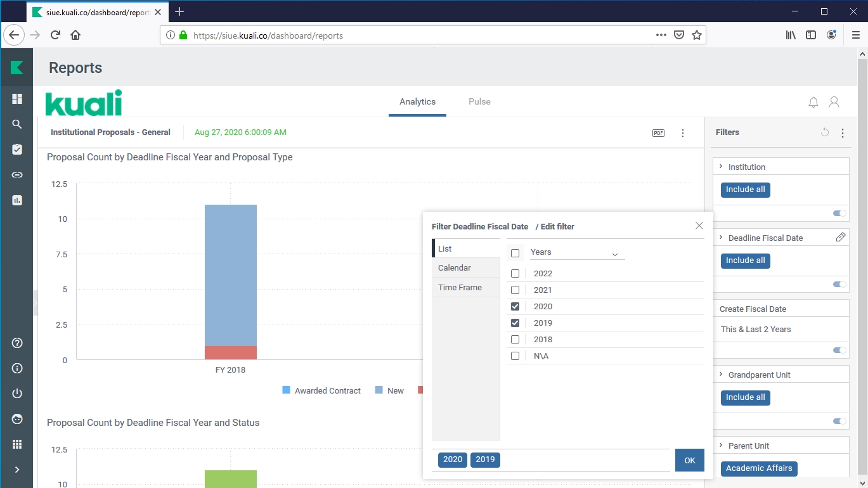Click the dashboard grid icon in sidebar
This screenshot has width=868, height=488.
[17, 99]
